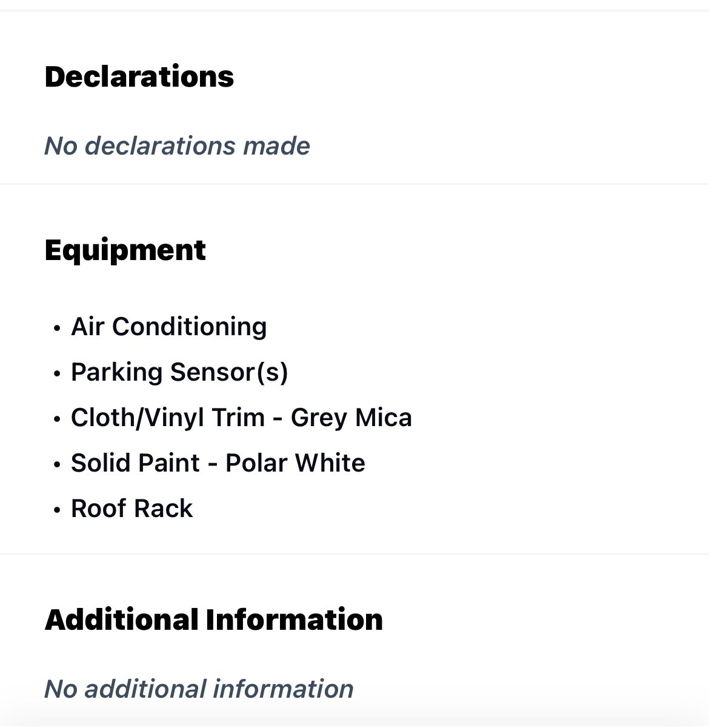The height and width of the screenshot is (728, 709).
Task: Click the words 'Grey Mica' in trim entry
Action: [351, 418]
